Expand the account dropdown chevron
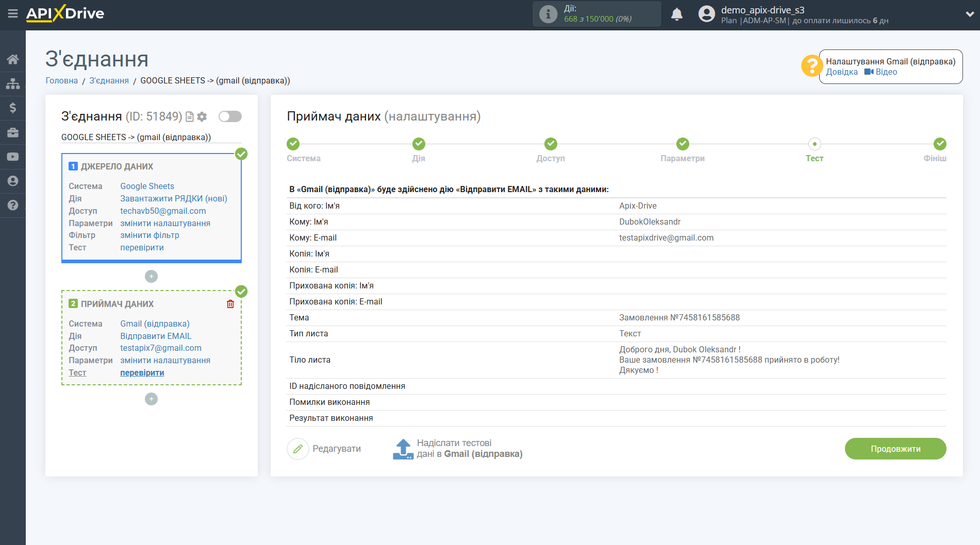This screenshot has height=545, width=980. click(969, 14)
